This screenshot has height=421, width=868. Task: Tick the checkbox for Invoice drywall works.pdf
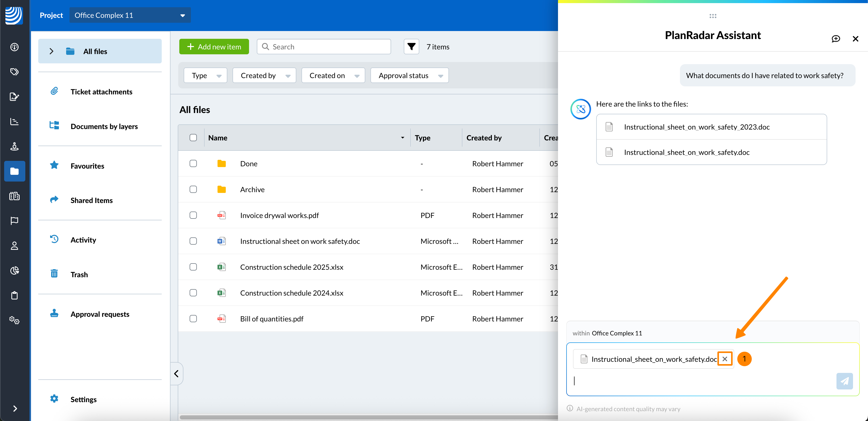pyautogui.click(x=193, y=215)
